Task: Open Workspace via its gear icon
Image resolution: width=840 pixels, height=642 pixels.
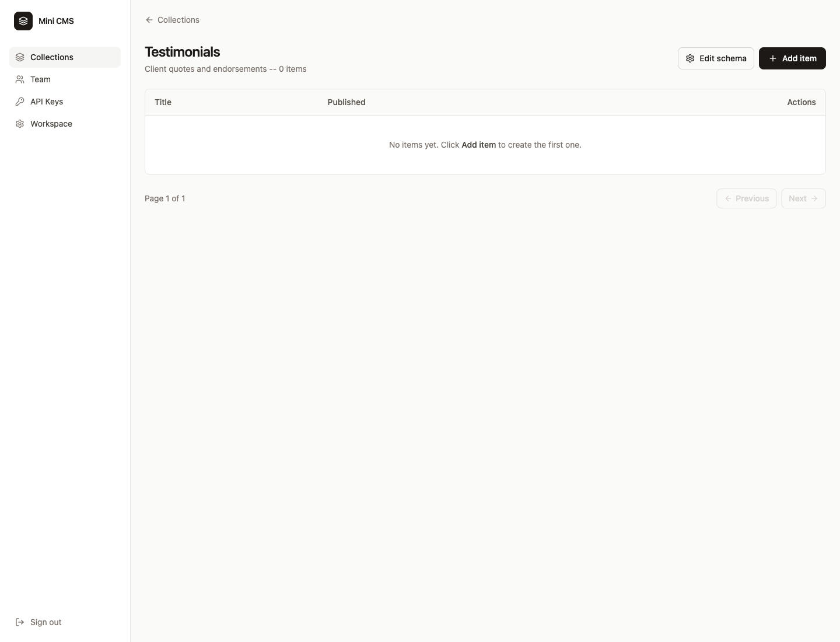Action: [x=19, y=124]
